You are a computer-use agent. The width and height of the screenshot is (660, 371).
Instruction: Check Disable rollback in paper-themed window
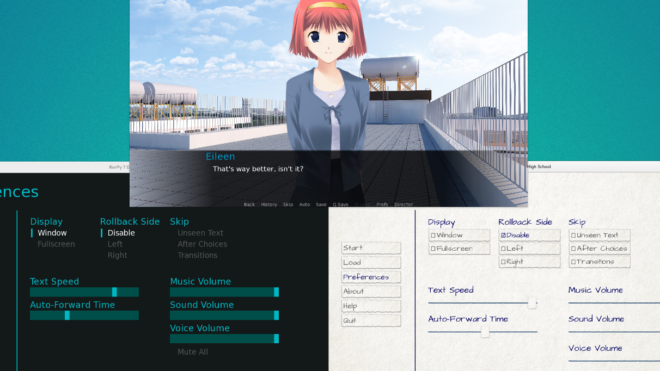click(x=530, y=235)
